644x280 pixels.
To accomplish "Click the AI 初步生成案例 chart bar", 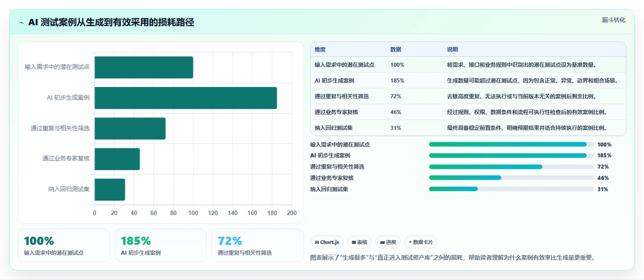I will point(186,98).
